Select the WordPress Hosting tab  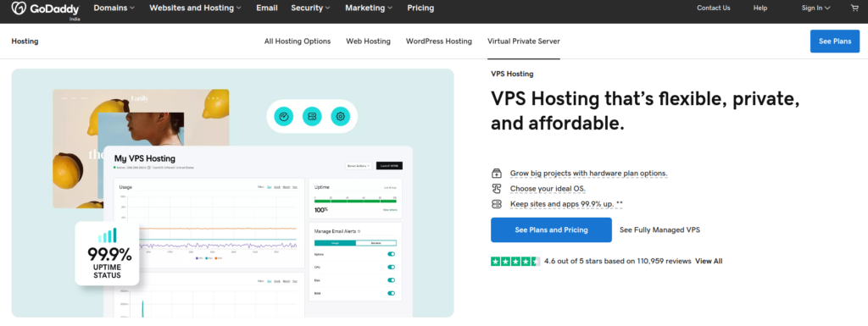[x=439, y=41]
